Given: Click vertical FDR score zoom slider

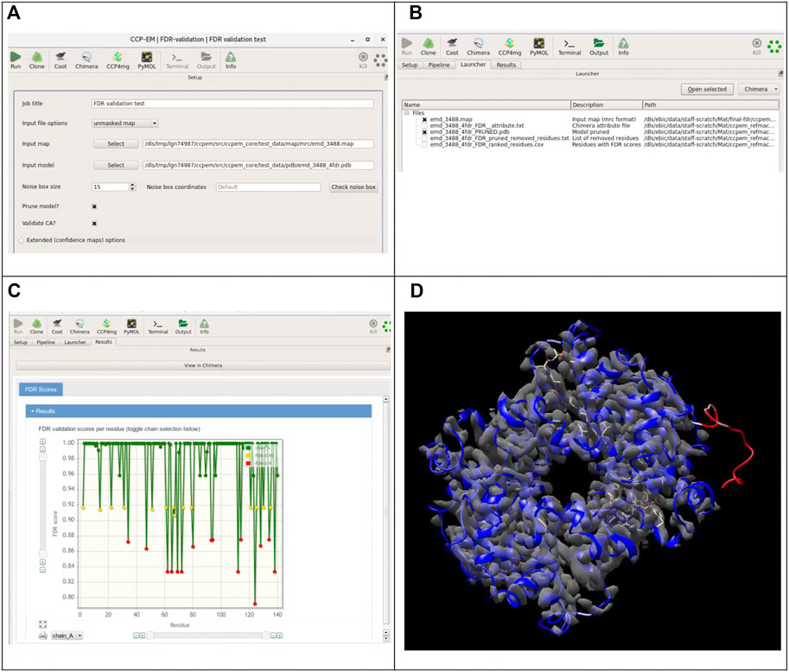Looking at the screenshot, I should pos(42,505).
